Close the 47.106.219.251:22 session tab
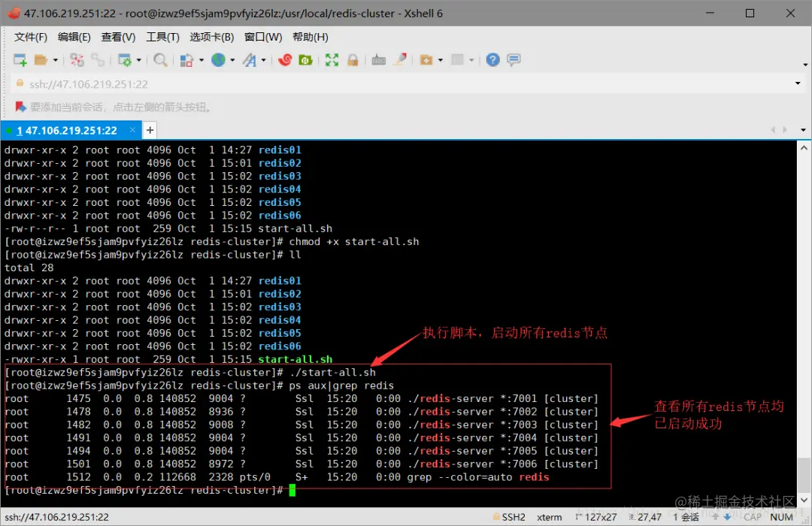 tap(132, 130)
